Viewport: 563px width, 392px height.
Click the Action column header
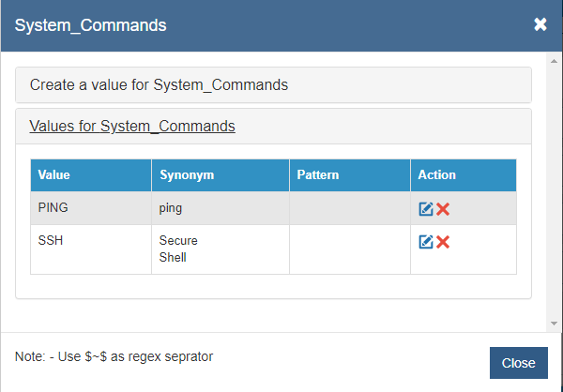pos(436,175)
